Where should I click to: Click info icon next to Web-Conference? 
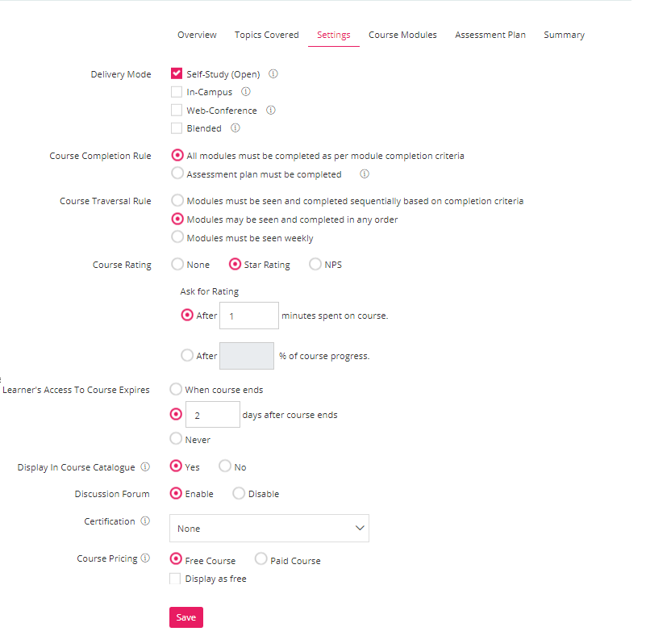[x=271, y=110]
